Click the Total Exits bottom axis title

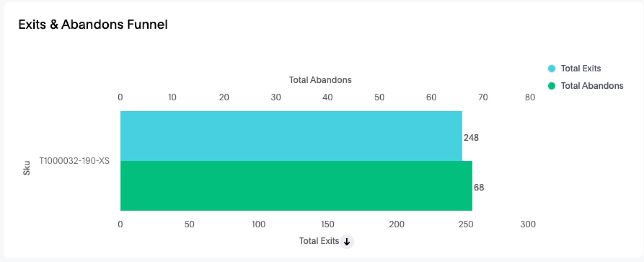tap(319, 241)
